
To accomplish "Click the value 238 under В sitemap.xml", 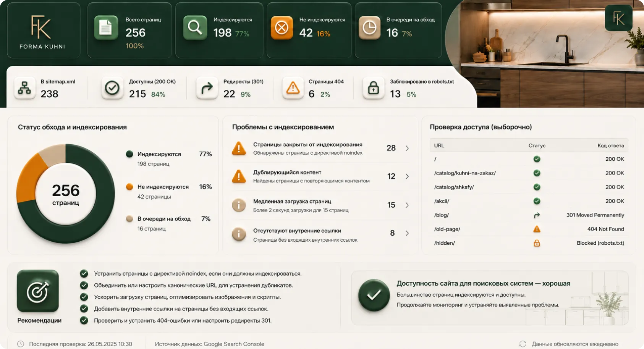I will tap(50, 94).
